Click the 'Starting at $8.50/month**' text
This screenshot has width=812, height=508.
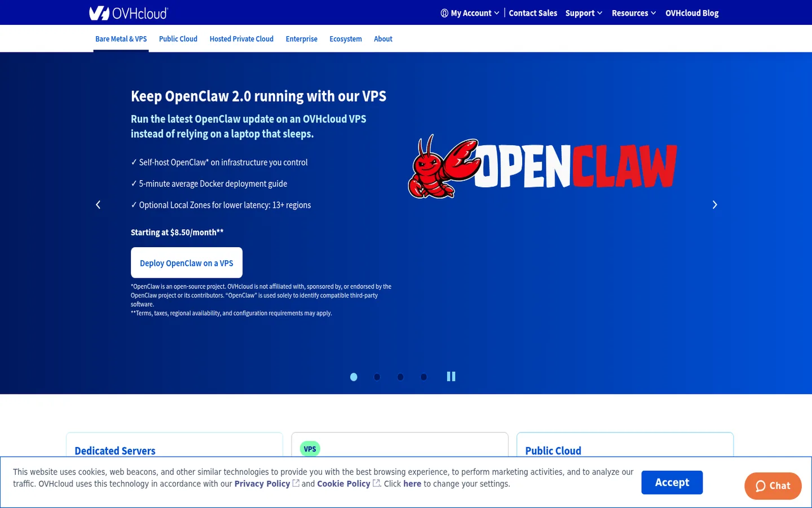[x=177, y=233]
